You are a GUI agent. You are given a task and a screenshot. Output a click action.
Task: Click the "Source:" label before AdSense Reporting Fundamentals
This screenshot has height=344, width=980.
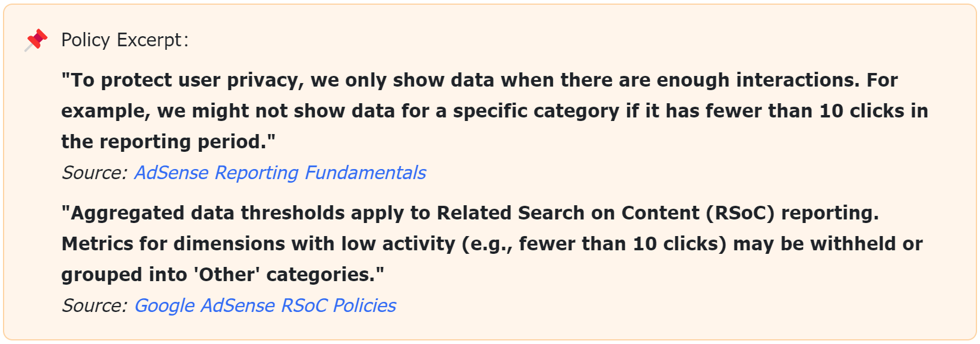coord(94,173)
